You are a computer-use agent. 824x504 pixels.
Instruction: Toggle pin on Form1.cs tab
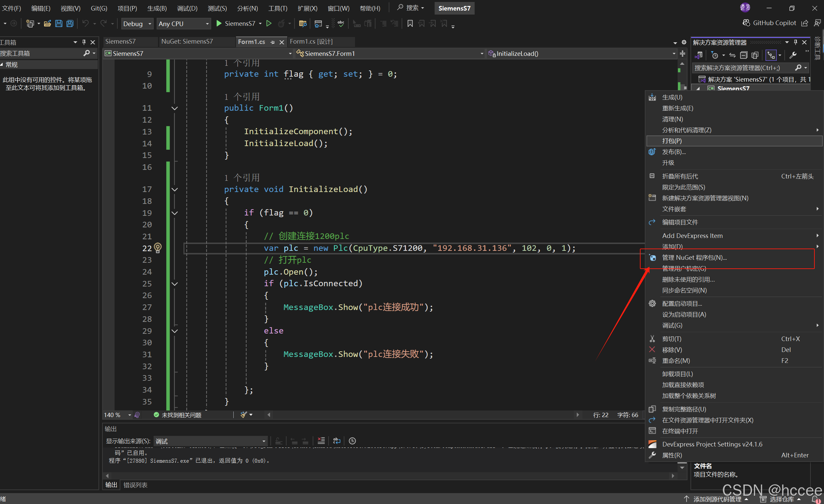coord(273,42)
